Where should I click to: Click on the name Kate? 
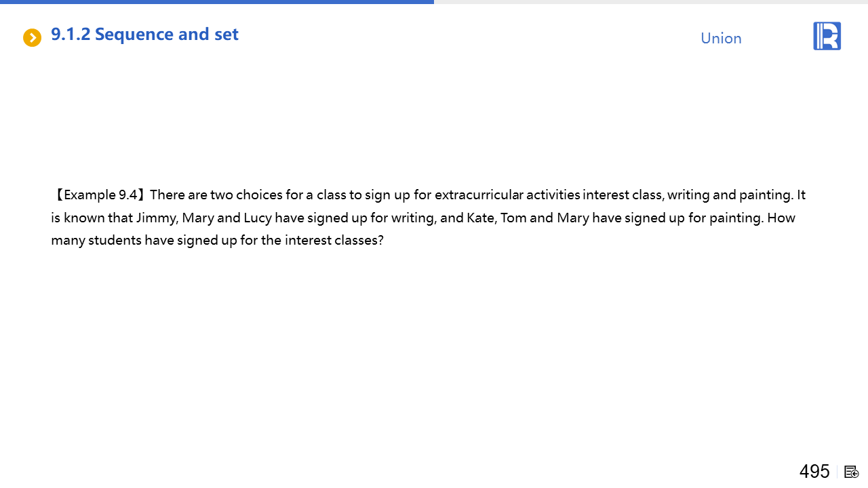[480, 218]
